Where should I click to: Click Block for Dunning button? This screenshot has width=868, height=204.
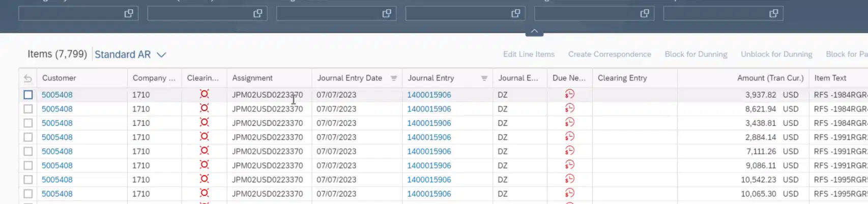tap(696, 54)
